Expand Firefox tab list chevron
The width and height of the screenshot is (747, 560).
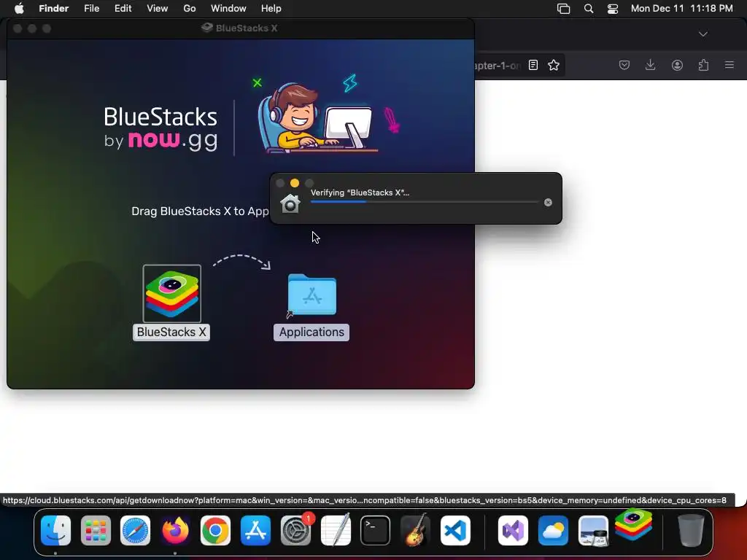pyautogui.click(x=703, y=34)
